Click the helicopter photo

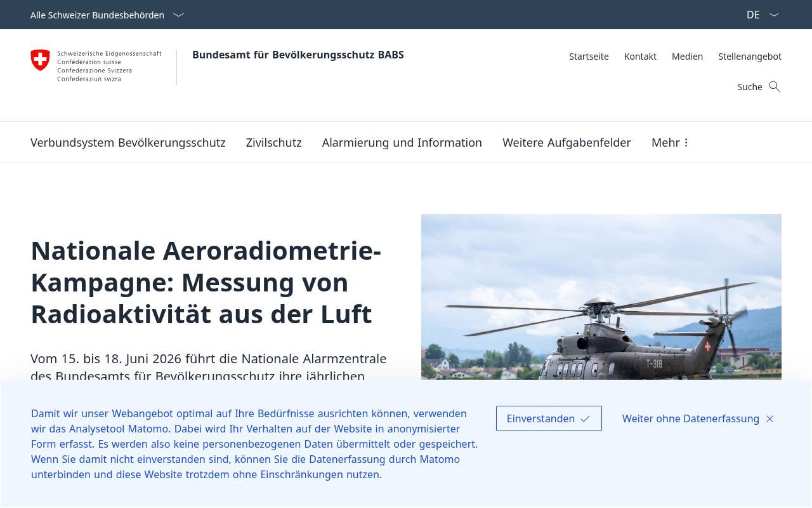click(601, 297)
